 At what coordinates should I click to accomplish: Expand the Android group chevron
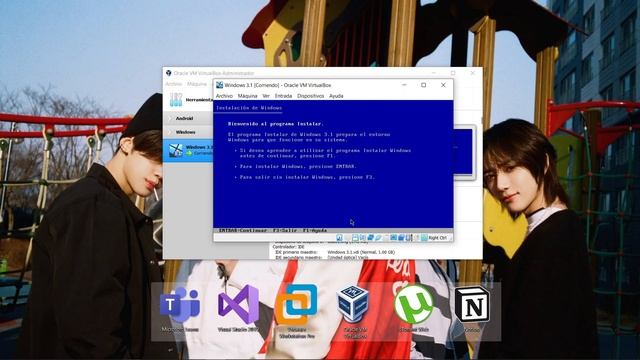170,118
